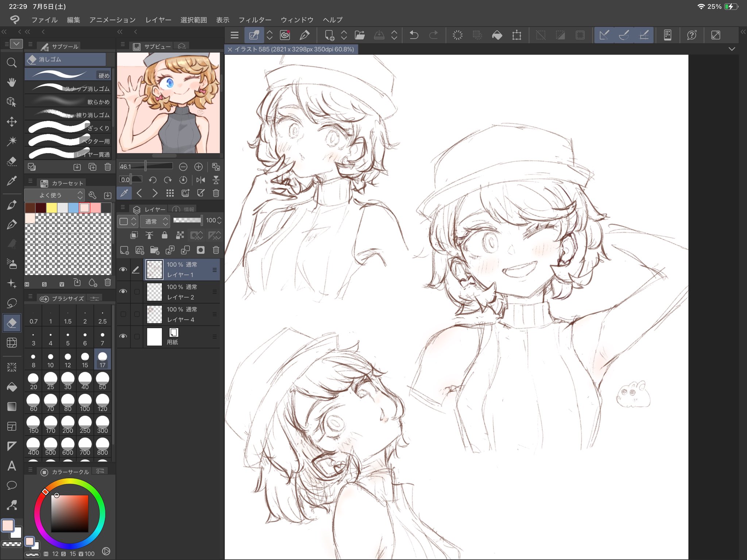Select the Eyedropper tool in left toolbar

pyautogui.click(x=12, y=181)
